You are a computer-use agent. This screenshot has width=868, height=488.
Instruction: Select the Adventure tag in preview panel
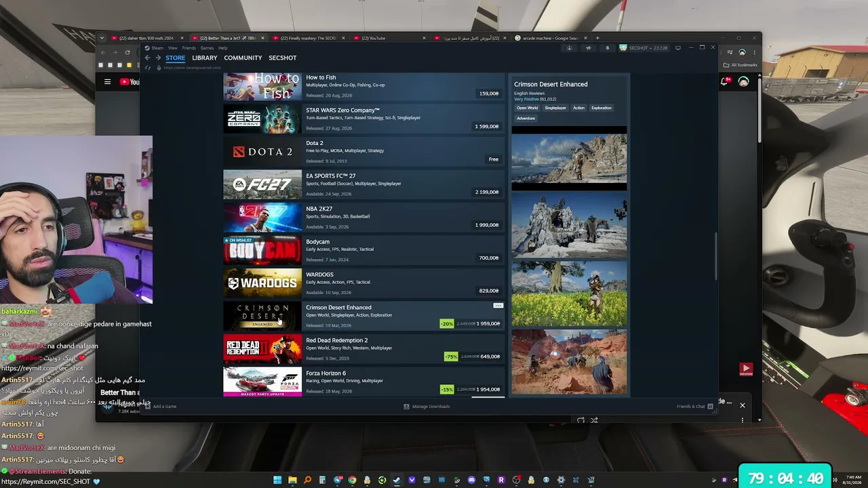click(526, 118)
